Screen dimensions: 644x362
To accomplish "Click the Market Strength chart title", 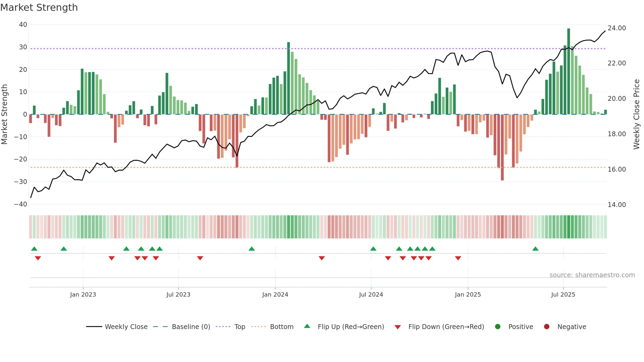I will point(39,8).
